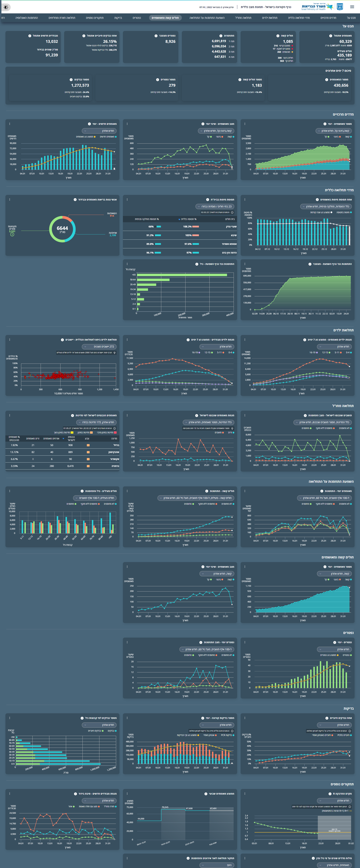Image resolution: width=360 pixels, height=868 pixels.
Task: Expand חודש אחרון dropdown in מאומתים חדשים chart
Action: pyautogui.click(x=99, y=131)
